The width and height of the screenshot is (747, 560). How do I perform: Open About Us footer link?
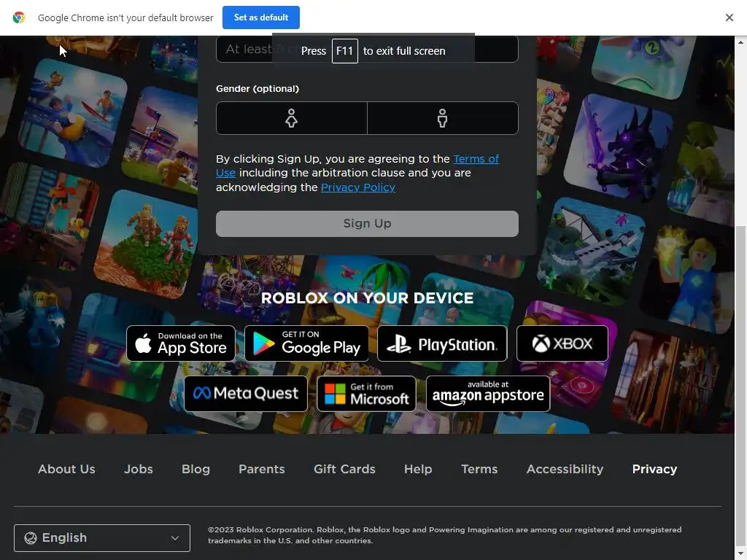point(66,469)
